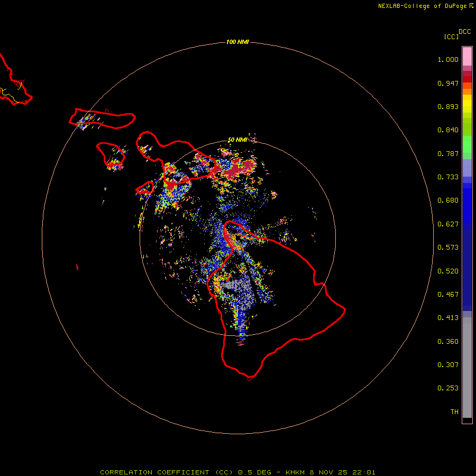The width and height of the screenshot is (476, 476).
Task: Click the 0.947 color scale value
Action: (x=448, y=83)
